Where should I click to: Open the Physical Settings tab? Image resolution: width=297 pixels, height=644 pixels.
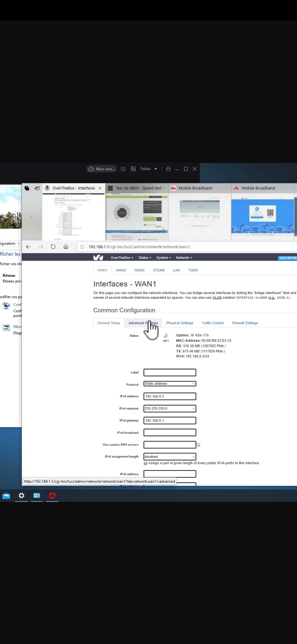coord(180,323)
